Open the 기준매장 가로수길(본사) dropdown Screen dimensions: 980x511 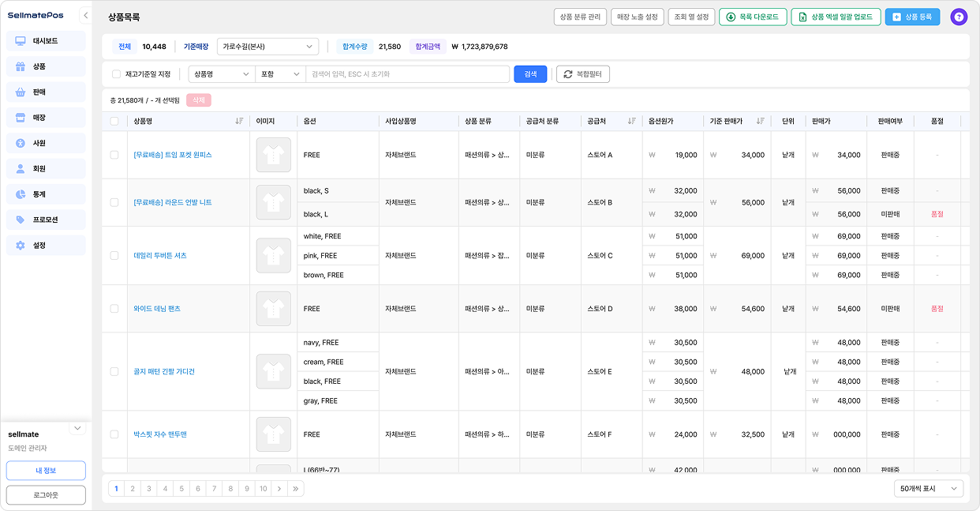coord(267,47)
